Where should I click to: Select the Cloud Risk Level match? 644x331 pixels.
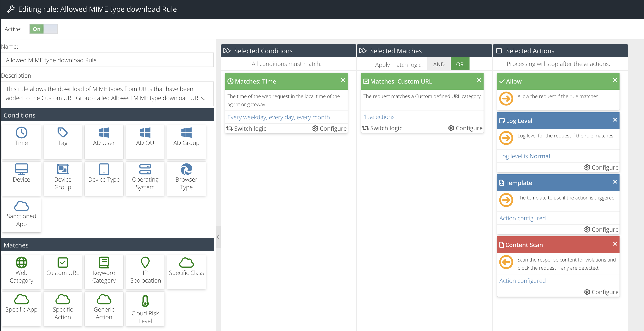[x=145, y=309]
